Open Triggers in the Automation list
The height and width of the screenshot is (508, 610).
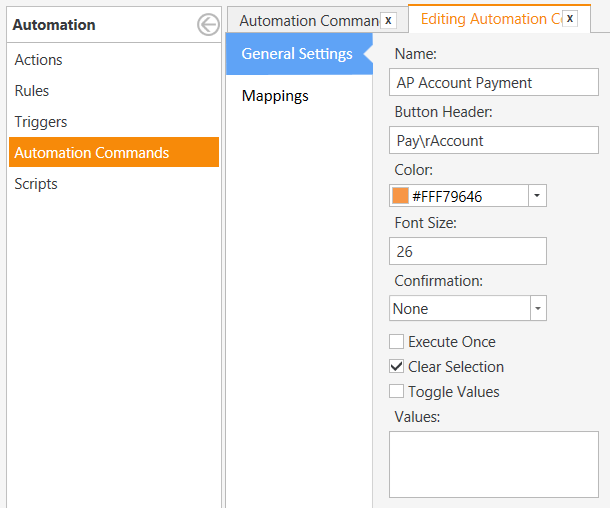pos(41,122)
